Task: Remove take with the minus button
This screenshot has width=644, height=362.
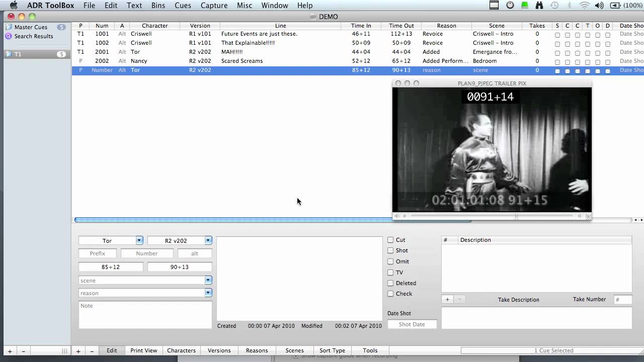Action: tap(459, 299)
